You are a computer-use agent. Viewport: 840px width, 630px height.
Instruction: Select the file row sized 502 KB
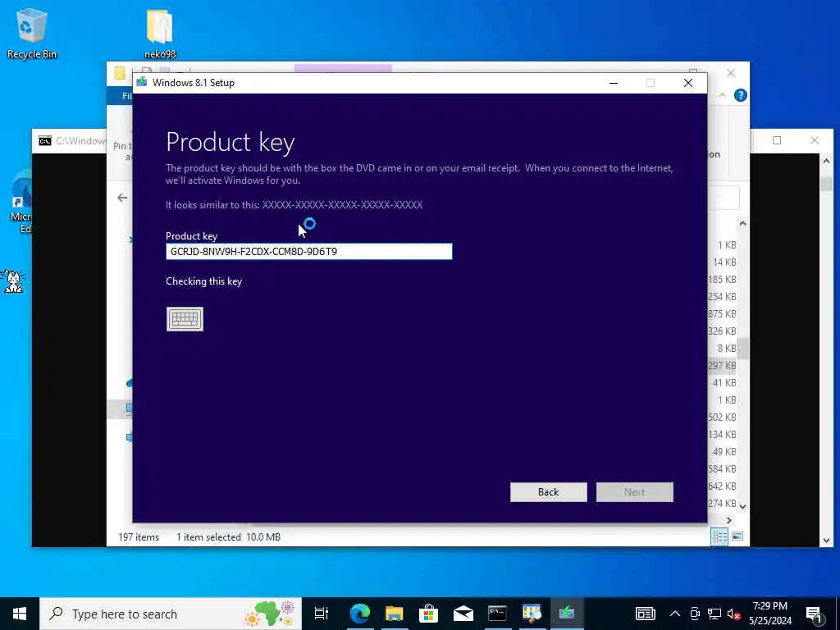point(722,417)
